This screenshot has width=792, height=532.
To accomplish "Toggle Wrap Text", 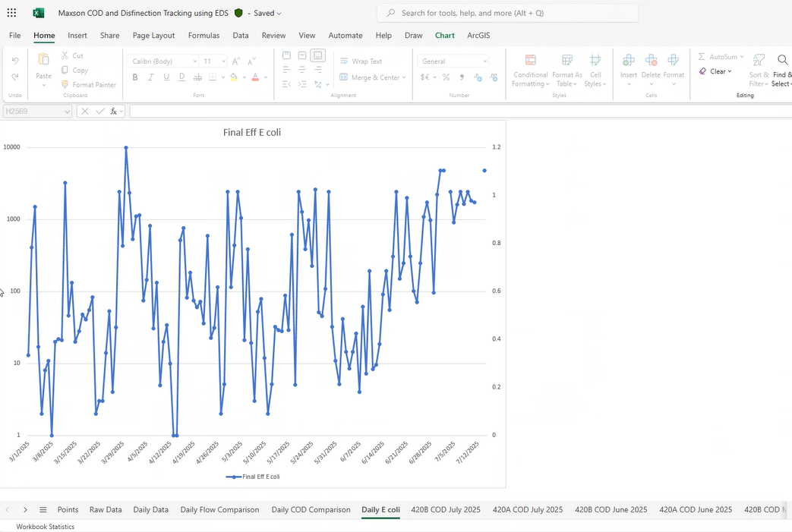I will coord(361,61).
